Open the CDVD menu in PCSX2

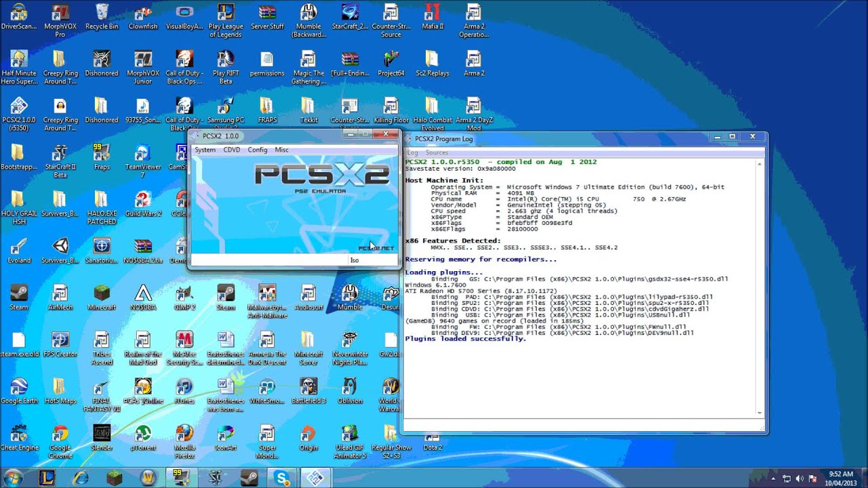point(232,150)
